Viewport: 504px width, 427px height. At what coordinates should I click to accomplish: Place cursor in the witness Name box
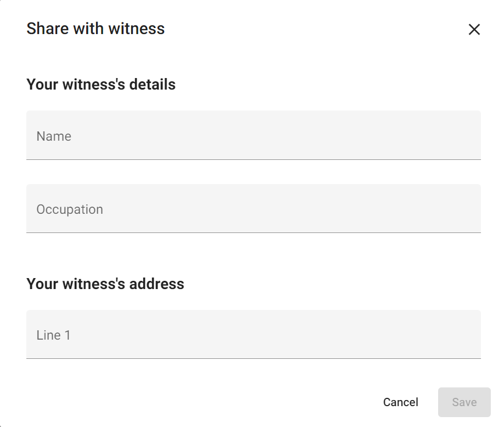(253, 135)
